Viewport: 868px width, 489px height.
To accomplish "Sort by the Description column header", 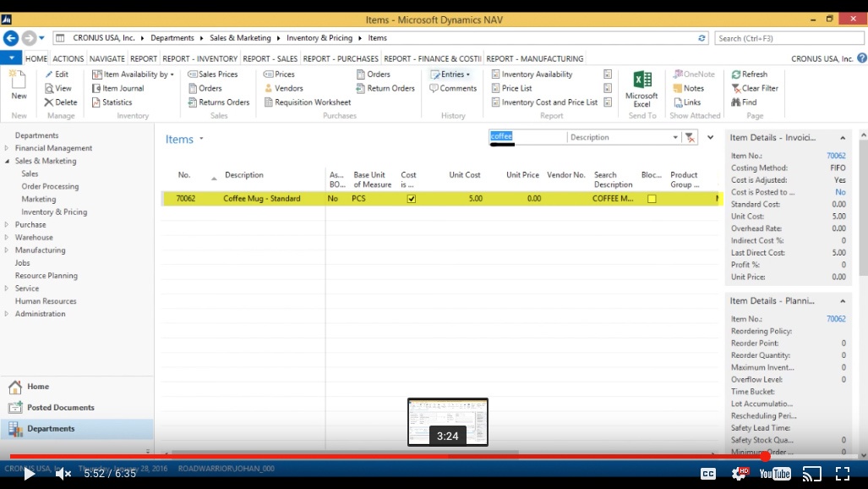I will pyautogui.click(x=244, y=175).
